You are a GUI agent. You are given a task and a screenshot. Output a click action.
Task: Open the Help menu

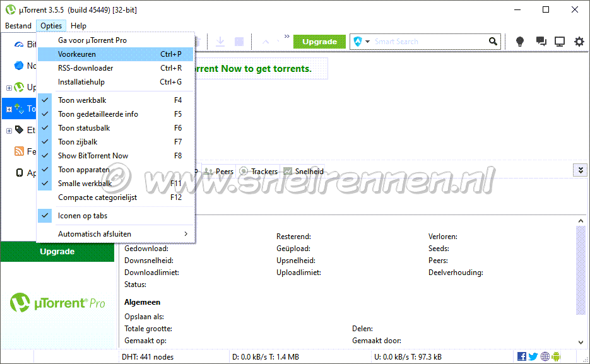(x=78, y=26)
